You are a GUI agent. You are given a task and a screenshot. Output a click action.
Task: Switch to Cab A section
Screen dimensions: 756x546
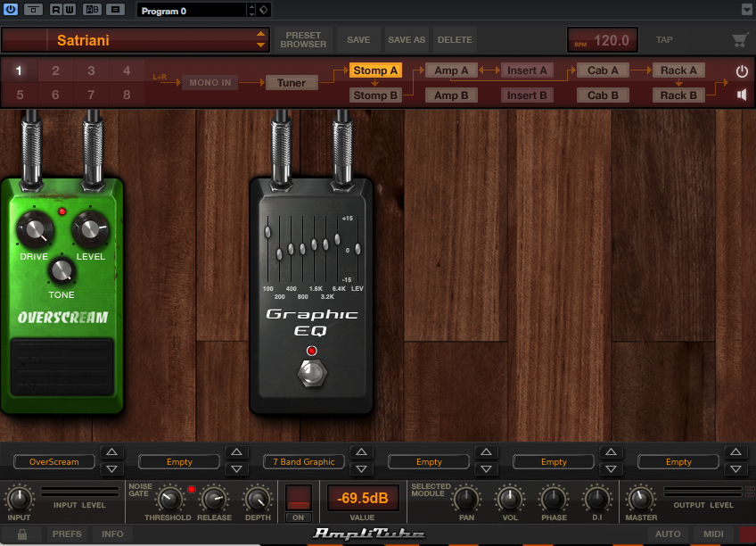(603, 70)
